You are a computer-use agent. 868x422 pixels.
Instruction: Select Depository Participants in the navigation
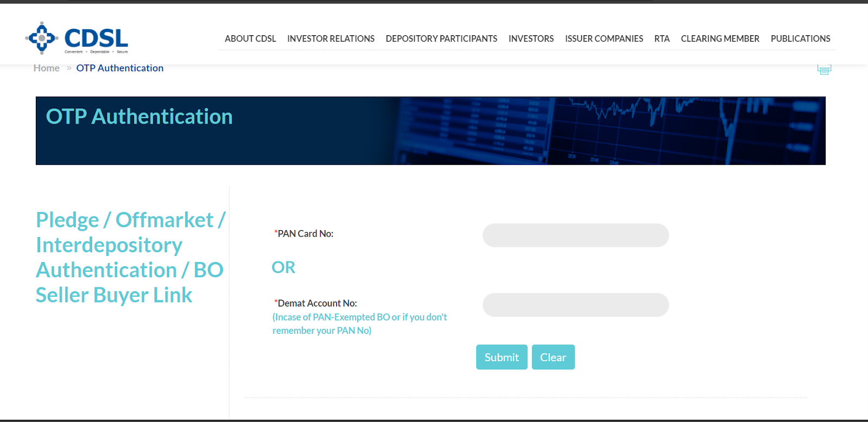(441, 39)
